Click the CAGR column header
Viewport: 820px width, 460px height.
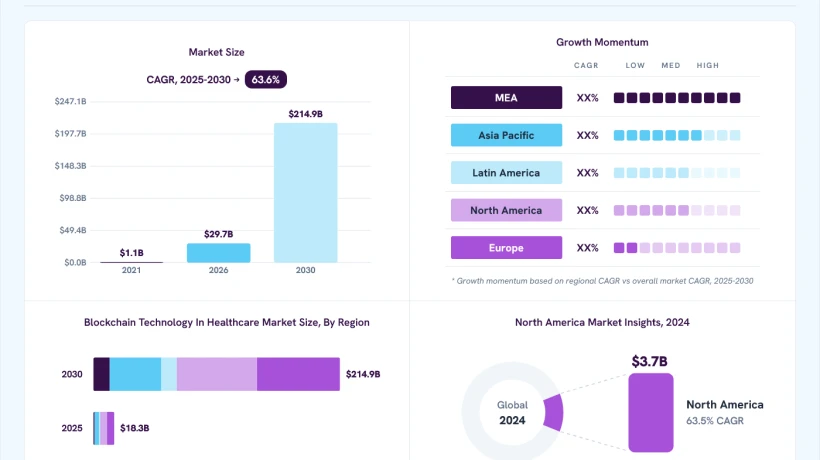586,65
